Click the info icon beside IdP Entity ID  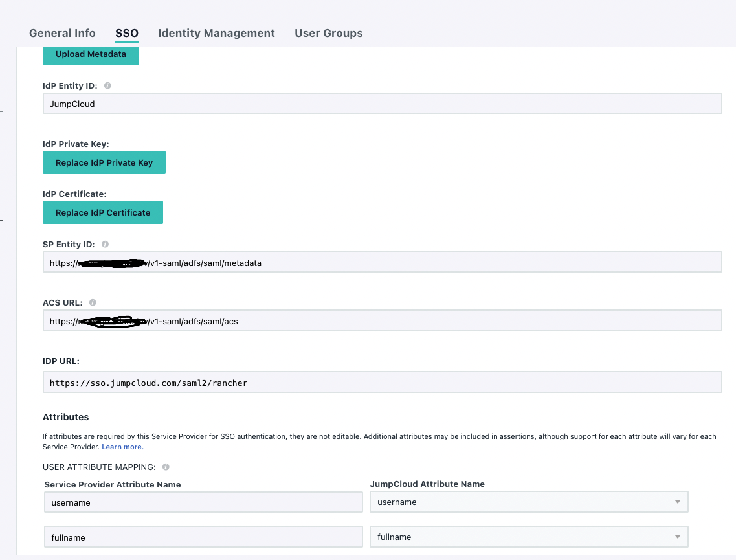click(x=107, y=85)
